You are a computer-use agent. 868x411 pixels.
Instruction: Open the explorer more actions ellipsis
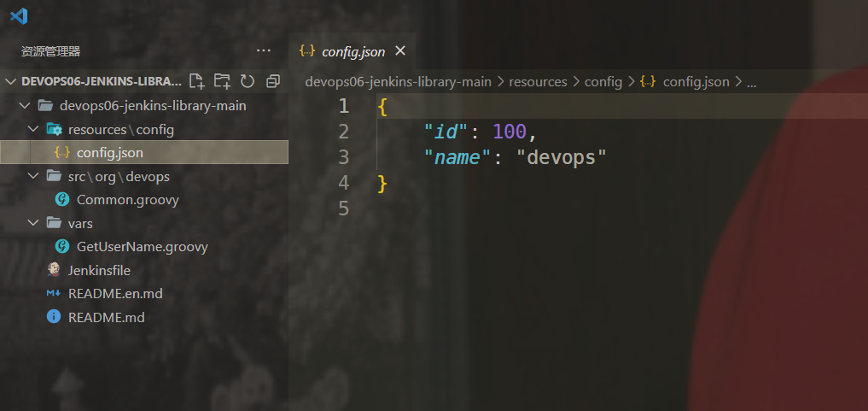(264, 51)
